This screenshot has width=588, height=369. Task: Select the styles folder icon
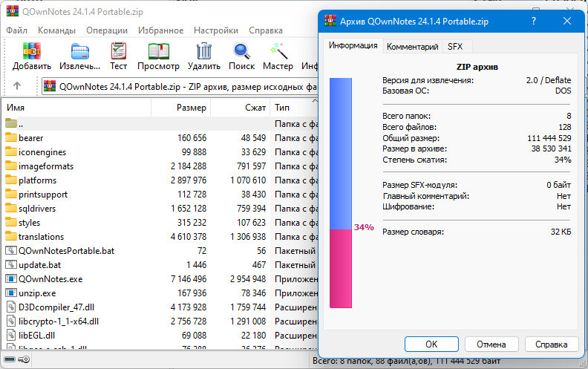point(11,223)
